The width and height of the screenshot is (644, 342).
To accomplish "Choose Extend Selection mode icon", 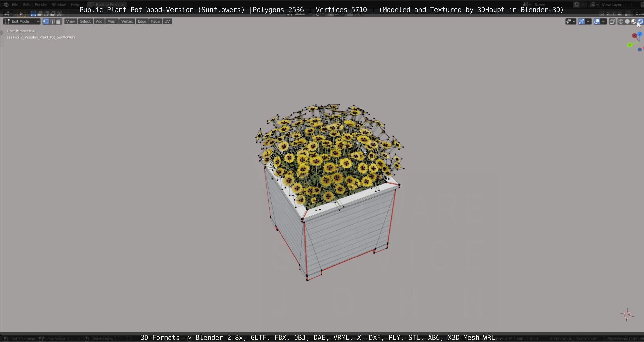I will click(40, 14).
